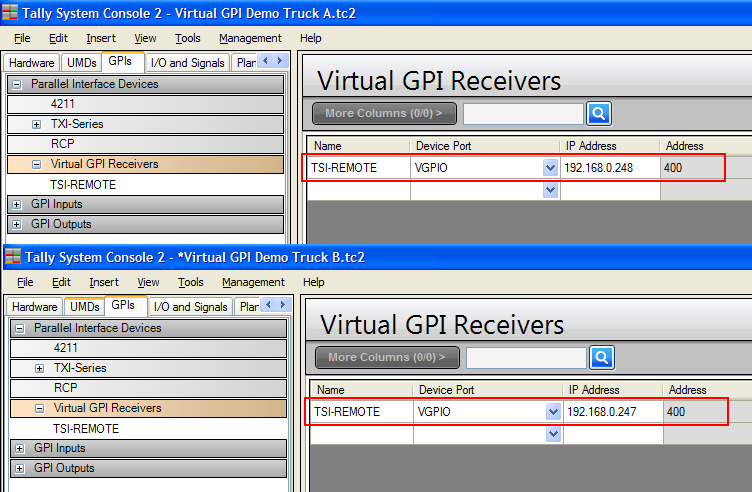
Task: Expand GPI Inputs in Truck A window
Action: [x=17, y=205]
